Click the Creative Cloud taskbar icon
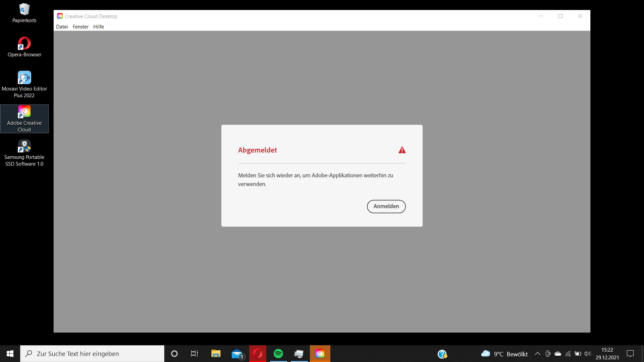644x362 pixels. click(320, 354)
